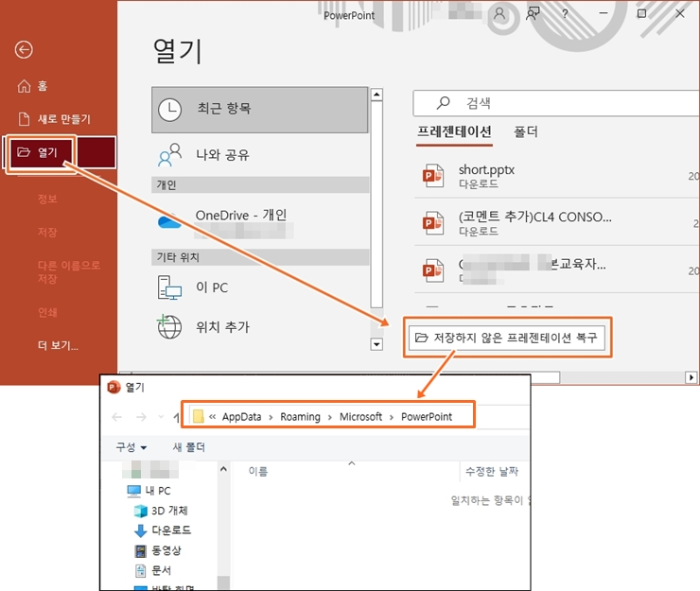Expand 더 보기... in the sidebar

click(58, 345)
